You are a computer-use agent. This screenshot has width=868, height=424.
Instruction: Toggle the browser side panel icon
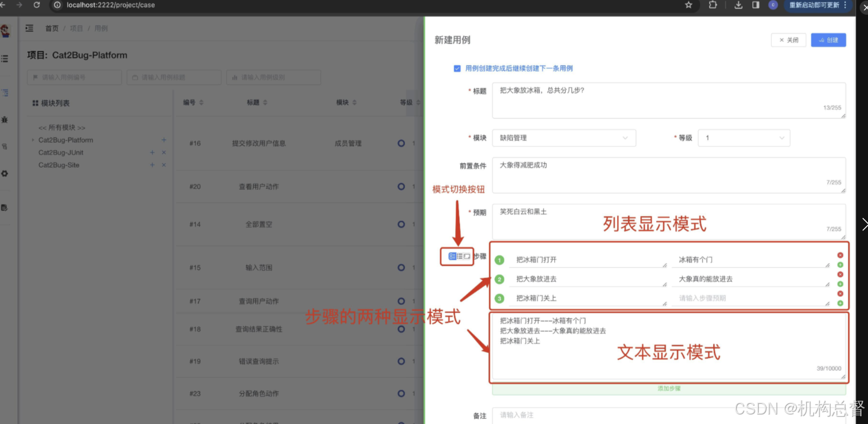click(x=756, y=5)
